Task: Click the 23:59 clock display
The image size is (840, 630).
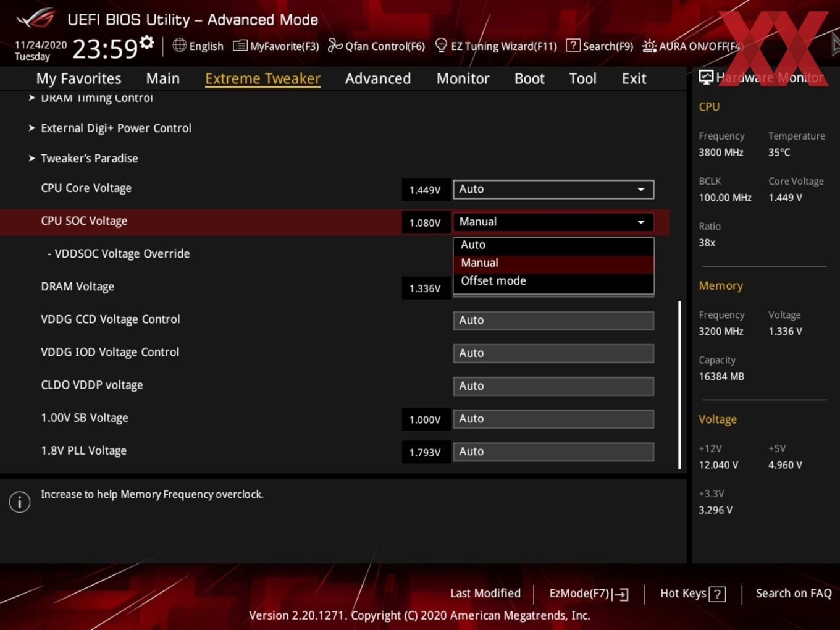Action: tap(104, 49)
